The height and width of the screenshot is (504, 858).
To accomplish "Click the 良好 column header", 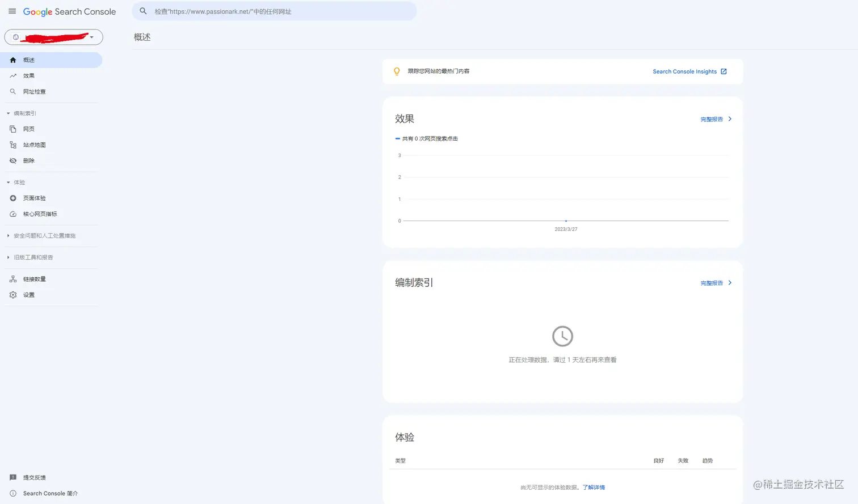I will tap(659, 461).
